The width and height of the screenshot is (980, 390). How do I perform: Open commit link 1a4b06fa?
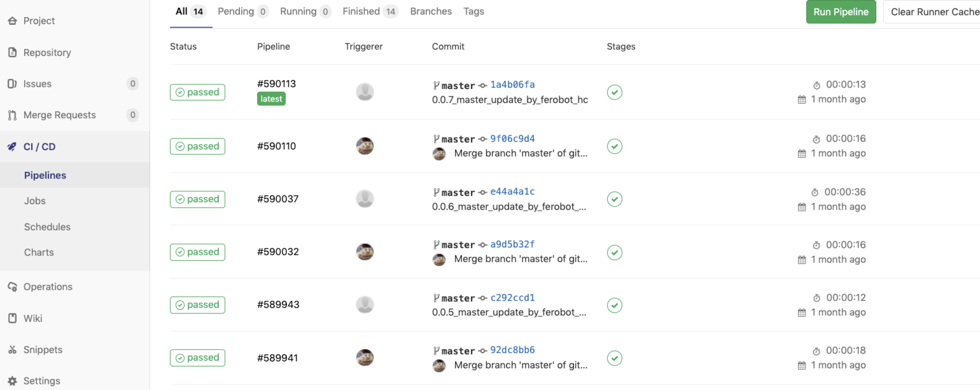click(x=512, y=85)
